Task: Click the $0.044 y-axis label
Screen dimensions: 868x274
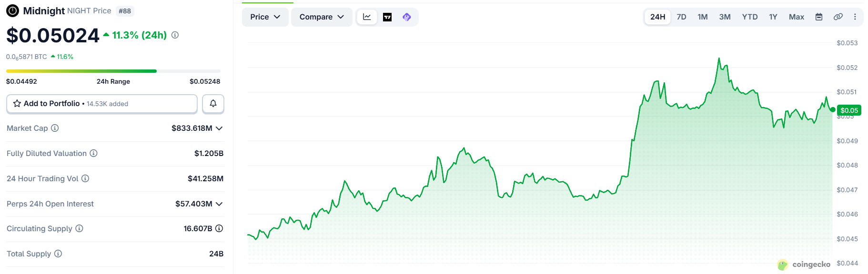Action: [x=847, y=263]
